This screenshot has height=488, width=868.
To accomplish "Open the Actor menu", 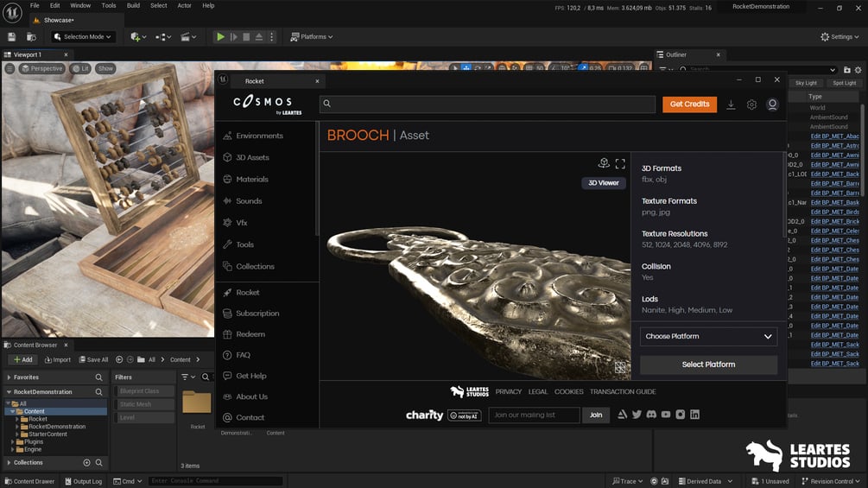I will 184,5.
